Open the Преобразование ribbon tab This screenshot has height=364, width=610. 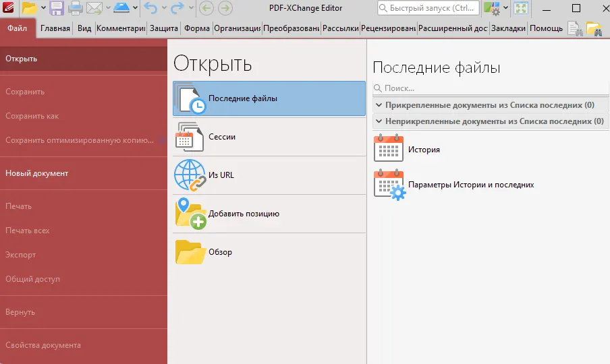292,28
